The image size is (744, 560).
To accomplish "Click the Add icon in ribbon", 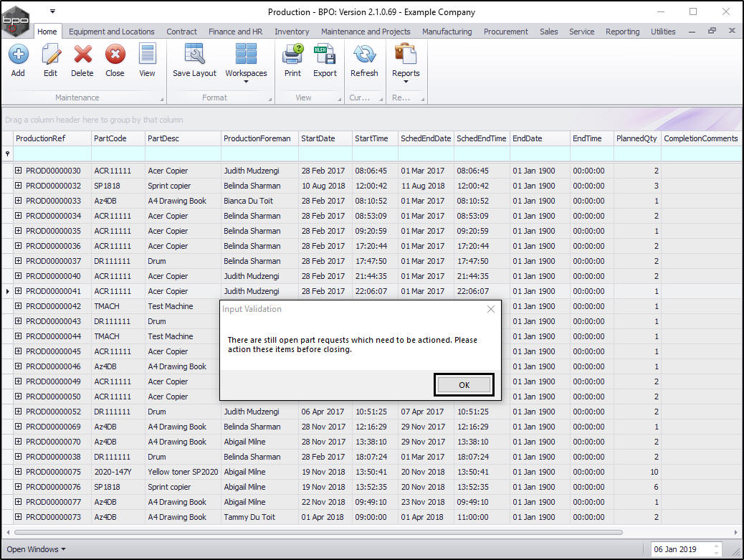I will click(x=18, y=60).
